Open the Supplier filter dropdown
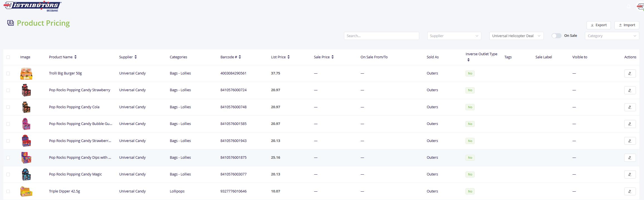Image resolution: width=644 pixels, height=200 pixels. 454,36
